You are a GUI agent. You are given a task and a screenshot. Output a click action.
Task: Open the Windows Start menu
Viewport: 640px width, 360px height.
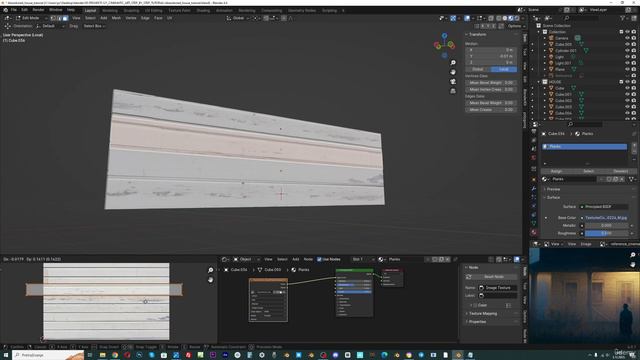coord(6,355)
